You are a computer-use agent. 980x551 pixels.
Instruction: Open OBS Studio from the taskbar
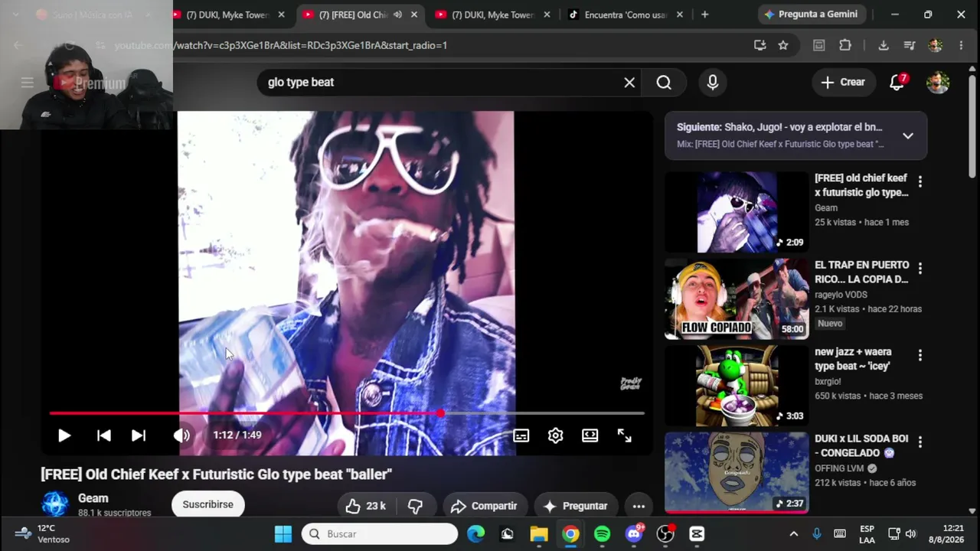[x=665, y=534]
